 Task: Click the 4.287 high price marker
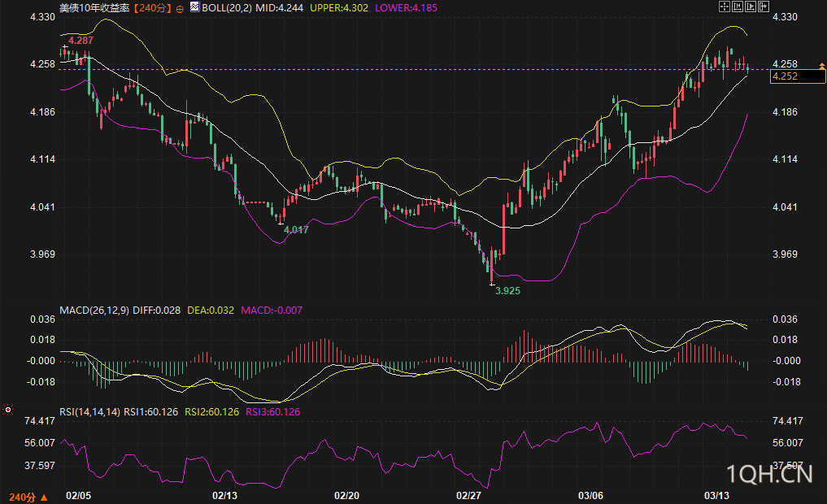click(x=81, y=40)
